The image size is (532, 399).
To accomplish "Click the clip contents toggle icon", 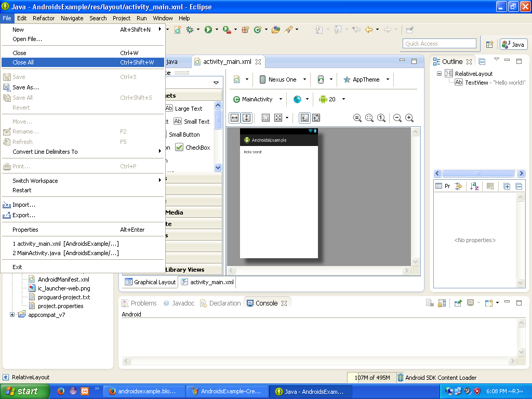I will coord(316,118).
